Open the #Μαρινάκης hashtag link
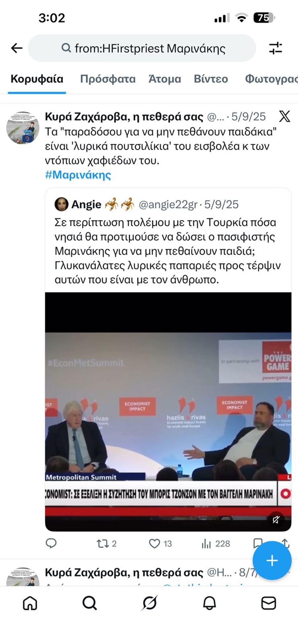Image resolution: width=298 pixels, height=644 pixels. point(78,175)
